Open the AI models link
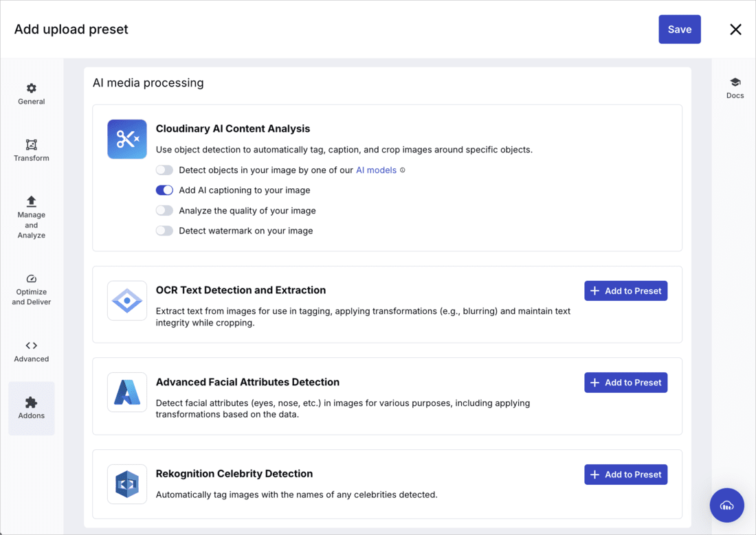Image resolution: width=756 pixels, height=535 pixels. tap(376, 170)
